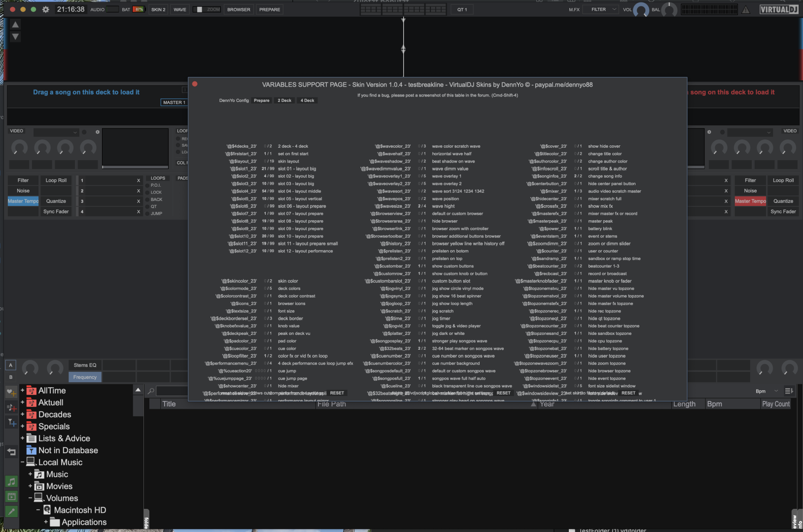Click the VirtualDJ logo
The height and width of the screenshot is (532, 803).
point(779,9)
